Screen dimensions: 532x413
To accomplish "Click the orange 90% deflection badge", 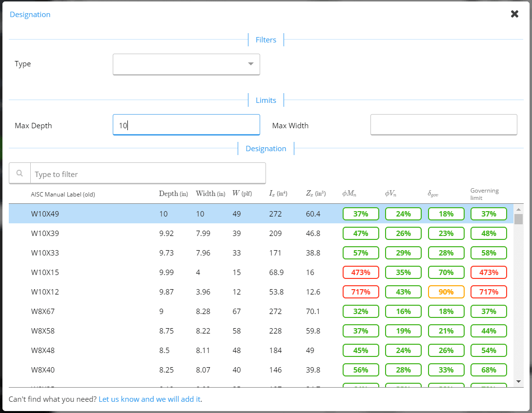I will pyautogui.click(x=446, y=292).
